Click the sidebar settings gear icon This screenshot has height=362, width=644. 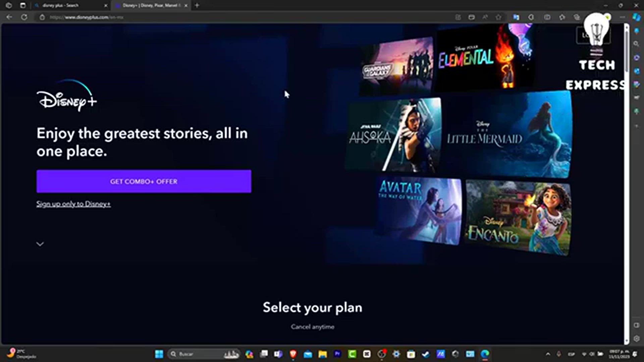click(637, 339)
